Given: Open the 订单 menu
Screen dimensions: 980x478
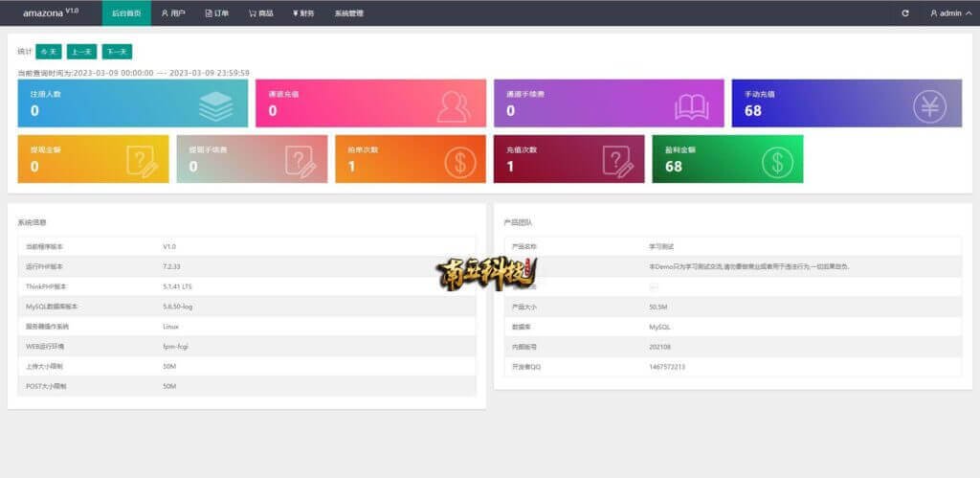Looking at the screenshot, I should (x=217, y=13).
